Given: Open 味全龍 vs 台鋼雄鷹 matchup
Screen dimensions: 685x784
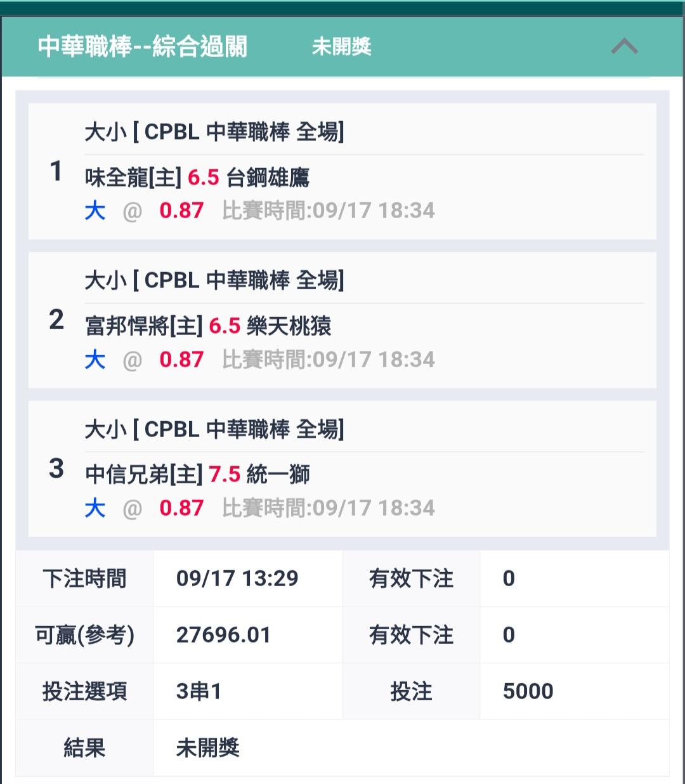Looking at the screenshot, I should pos(197,178).
